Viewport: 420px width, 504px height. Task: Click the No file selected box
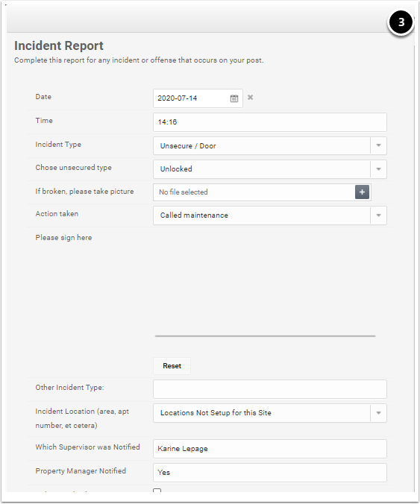coord(254,192)
